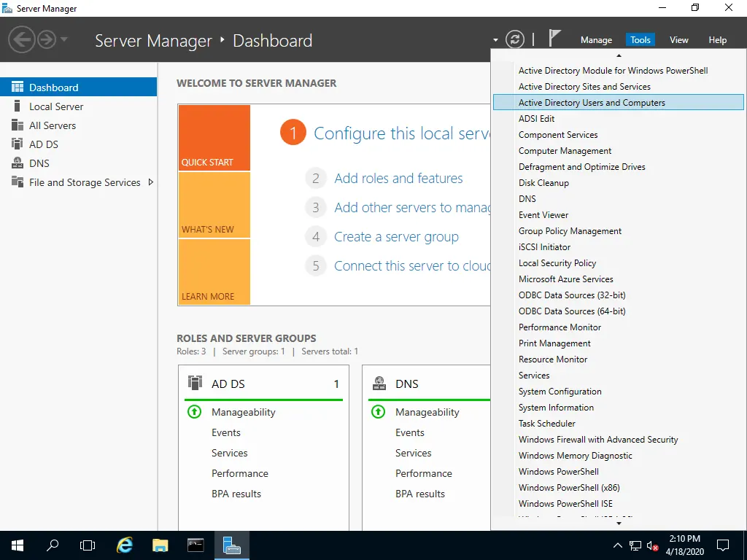Viewport: 747px width, 560px height.
Task: Open Services in the AD DS tile
Action: click(x=230, y=453)
